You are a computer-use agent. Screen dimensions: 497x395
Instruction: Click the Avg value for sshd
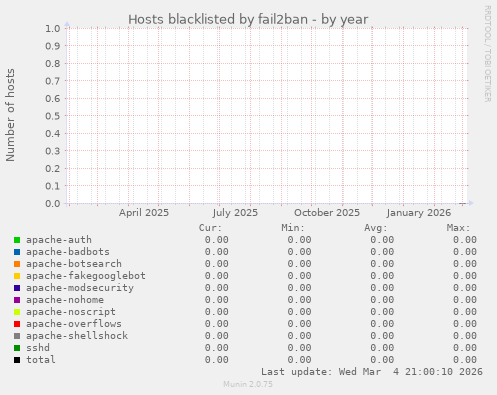382,348
